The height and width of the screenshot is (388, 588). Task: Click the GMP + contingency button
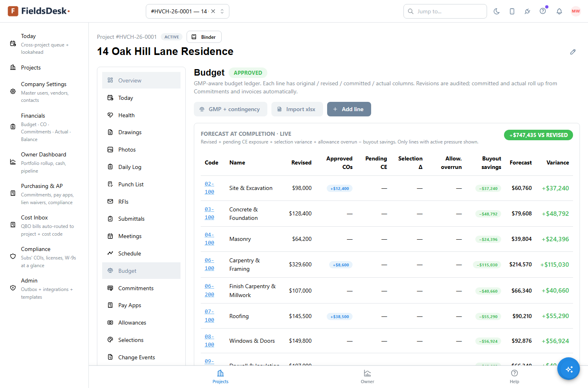click(x=231, y=109)
